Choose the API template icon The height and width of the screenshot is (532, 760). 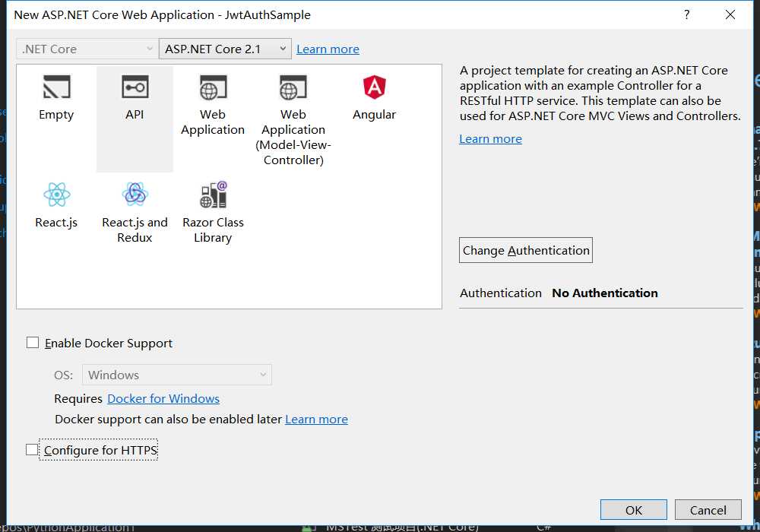tap(135, 87)
